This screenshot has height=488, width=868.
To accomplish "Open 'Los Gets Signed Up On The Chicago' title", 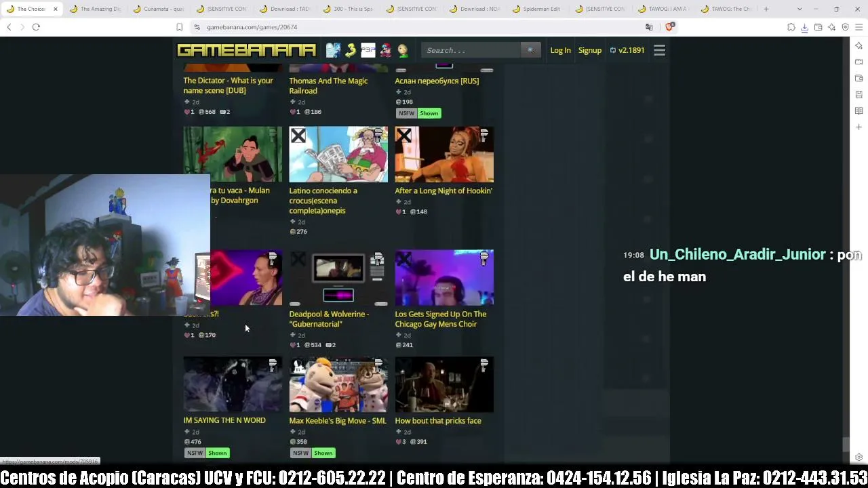I will [441, 319].
